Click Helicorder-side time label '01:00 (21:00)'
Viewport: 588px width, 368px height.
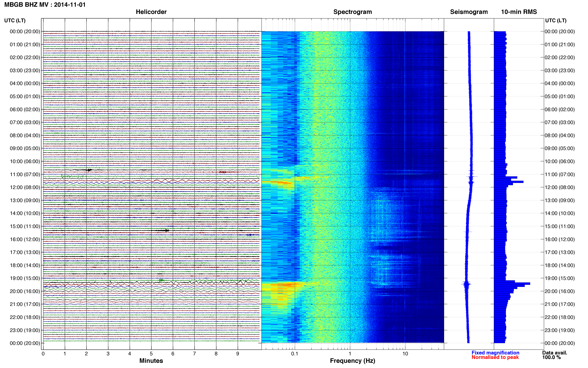(25, 45)
